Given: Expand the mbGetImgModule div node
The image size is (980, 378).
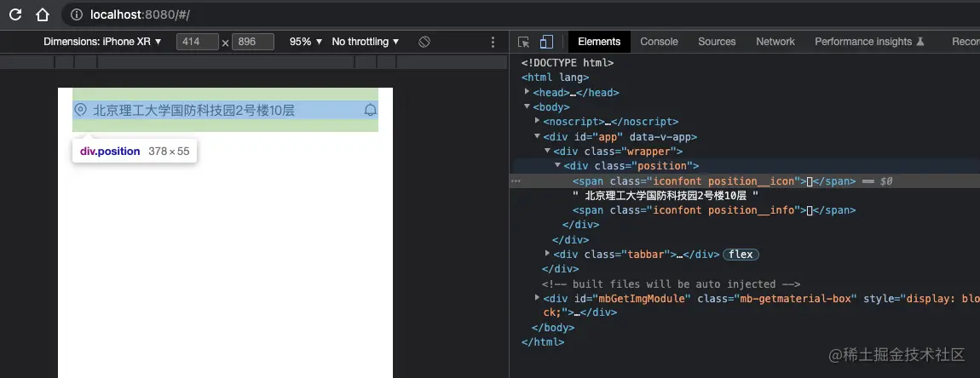Looking at the screenshot, I should [x=538, y=298].
